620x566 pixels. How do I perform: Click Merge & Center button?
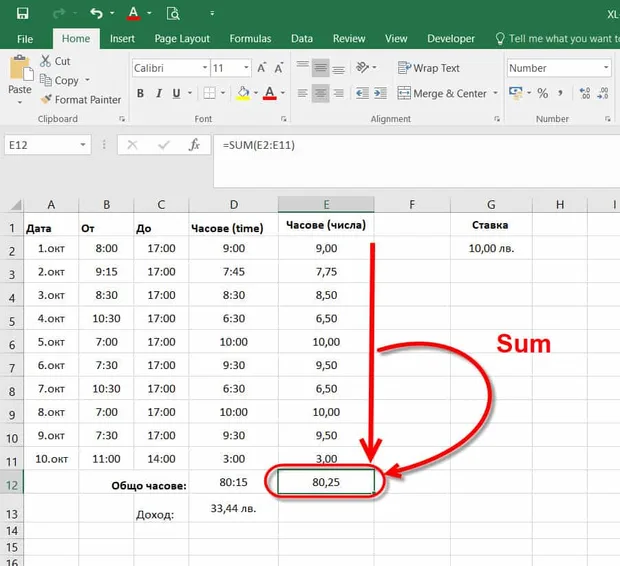point(442,93)
